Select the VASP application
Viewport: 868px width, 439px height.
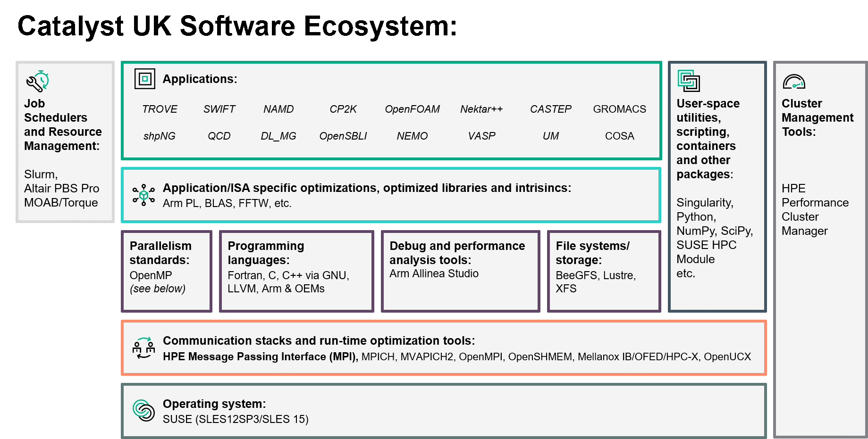click(x=481, y=136)
